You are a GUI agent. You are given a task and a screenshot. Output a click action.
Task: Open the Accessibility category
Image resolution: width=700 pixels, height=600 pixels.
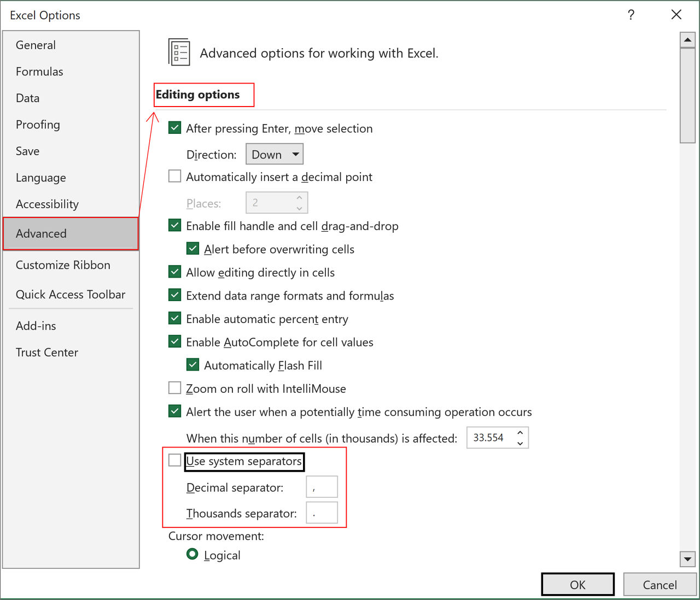[x=47, y=204]
